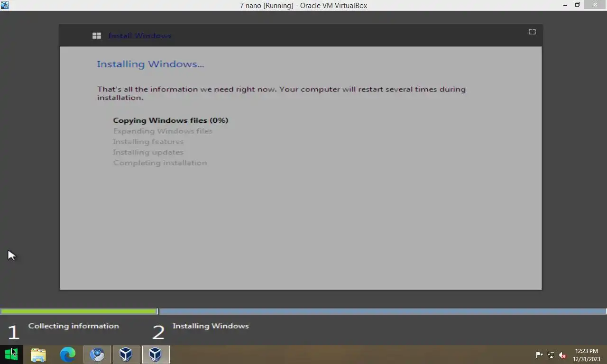Image resolution: width=607 pixels, height=364 pixels.
Task: Click the "That's all the information" message text
Action: (281, 93)
